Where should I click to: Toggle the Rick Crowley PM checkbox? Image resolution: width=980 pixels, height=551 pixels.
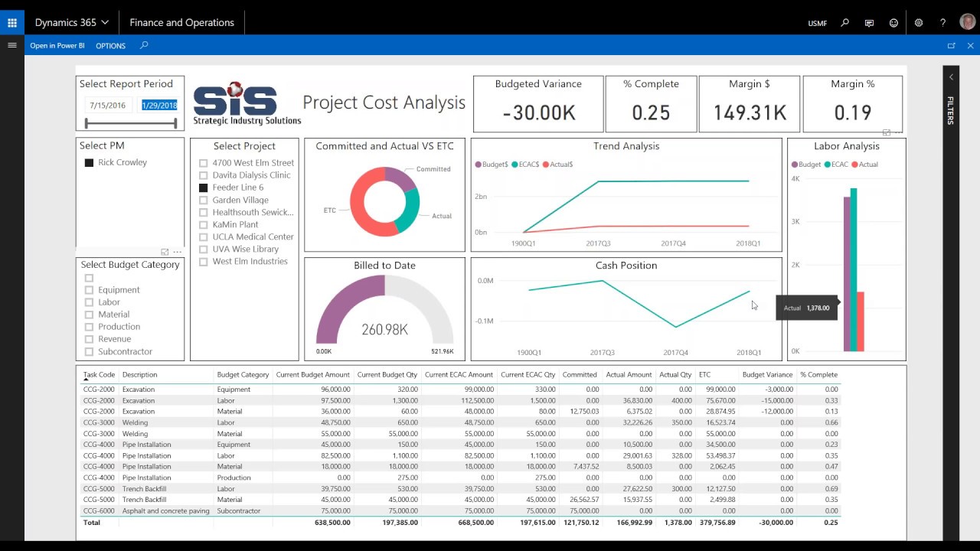(89, 163)
